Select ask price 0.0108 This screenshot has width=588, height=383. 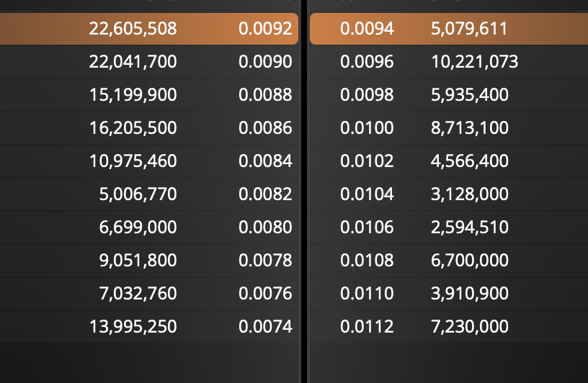[367, 261]
